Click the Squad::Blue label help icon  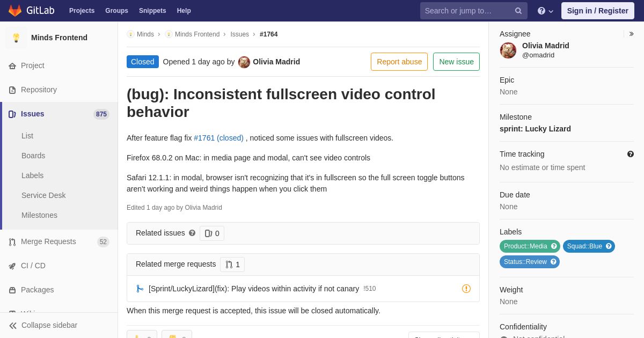[x=609, y=246]
